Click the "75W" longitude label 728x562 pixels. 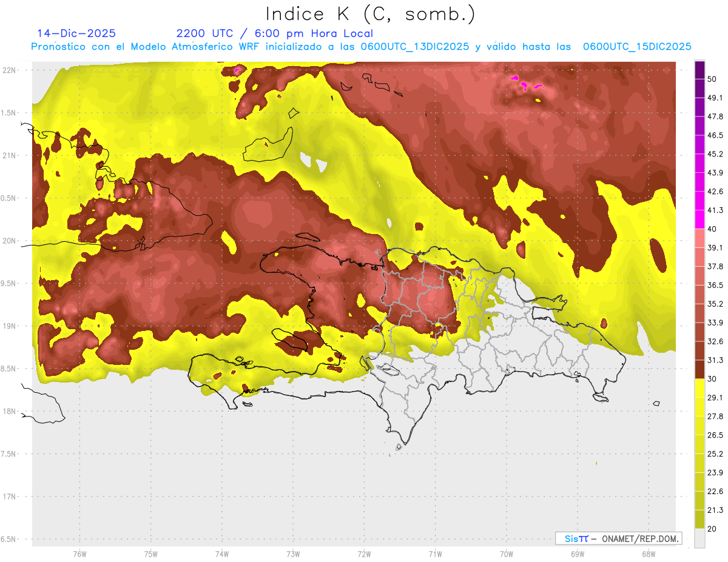(x=150, y=554)
